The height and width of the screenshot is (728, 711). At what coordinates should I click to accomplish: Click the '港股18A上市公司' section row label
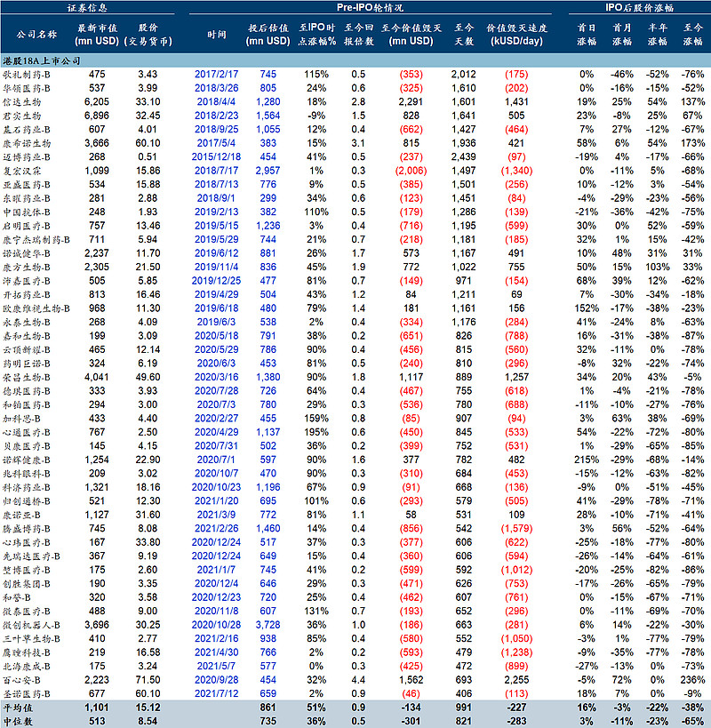pos(41,60)
